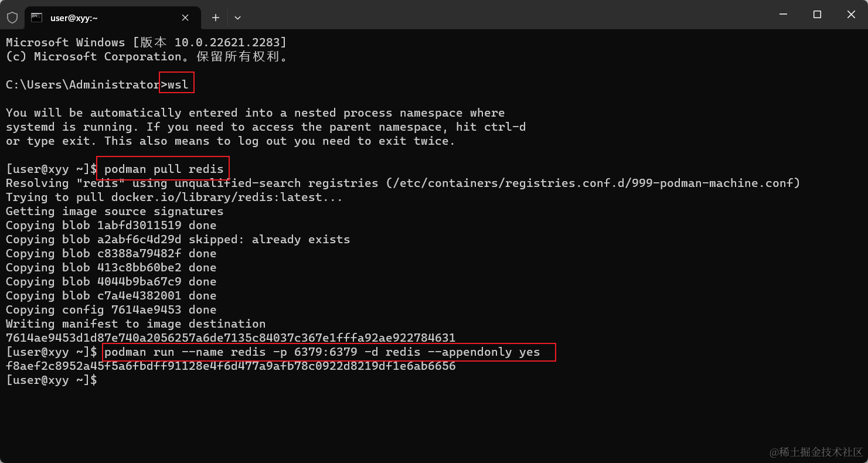The width and height of the screenshot is (868, 463).
Task: Click the podman run redis command line
Action: point(328,352)
